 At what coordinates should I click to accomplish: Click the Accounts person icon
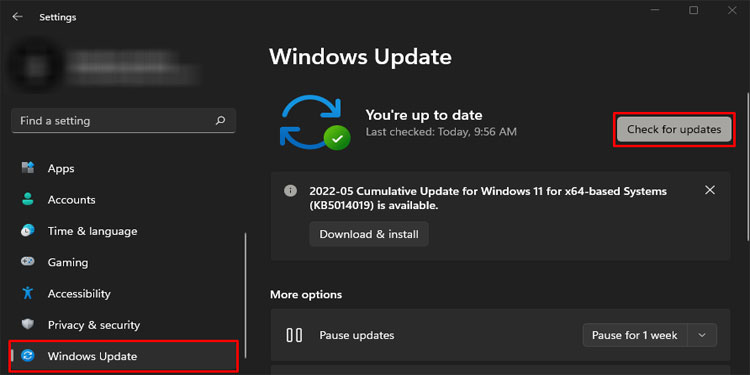tap(28, 199)
